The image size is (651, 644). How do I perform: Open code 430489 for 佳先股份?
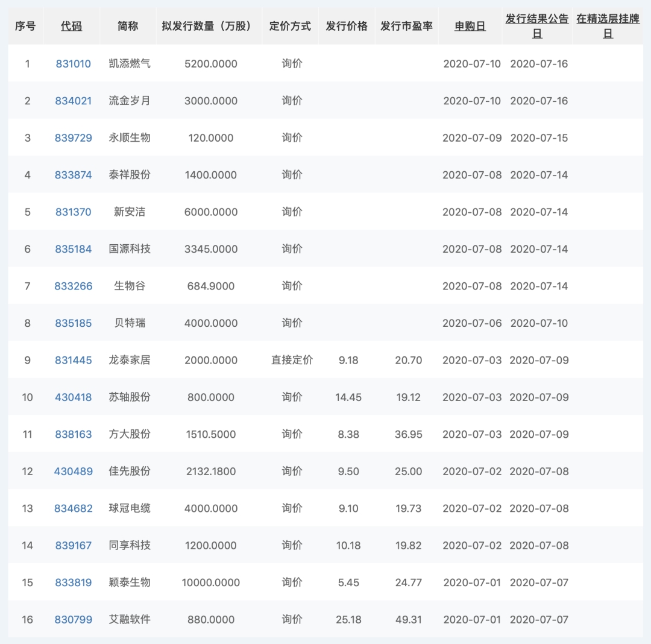click(74, 472)
